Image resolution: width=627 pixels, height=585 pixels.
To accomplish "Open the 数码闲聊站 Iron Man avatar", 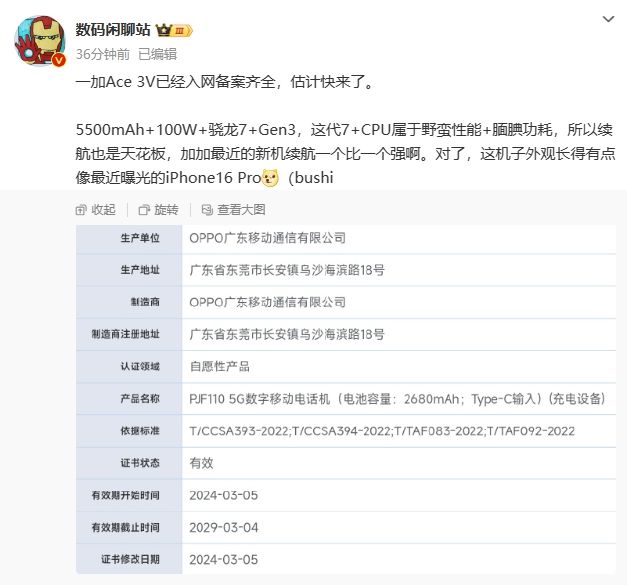I will click(40, 40).
